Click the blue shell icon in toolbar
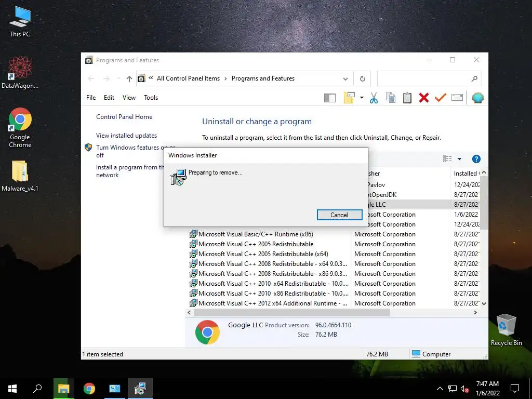532x399 pixels. pos(478,98)
